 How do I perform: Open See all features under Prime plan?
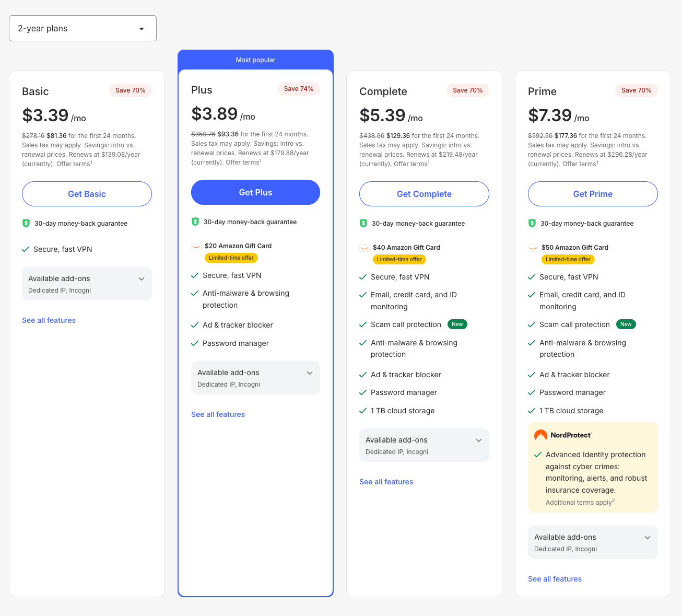(555, 579)
